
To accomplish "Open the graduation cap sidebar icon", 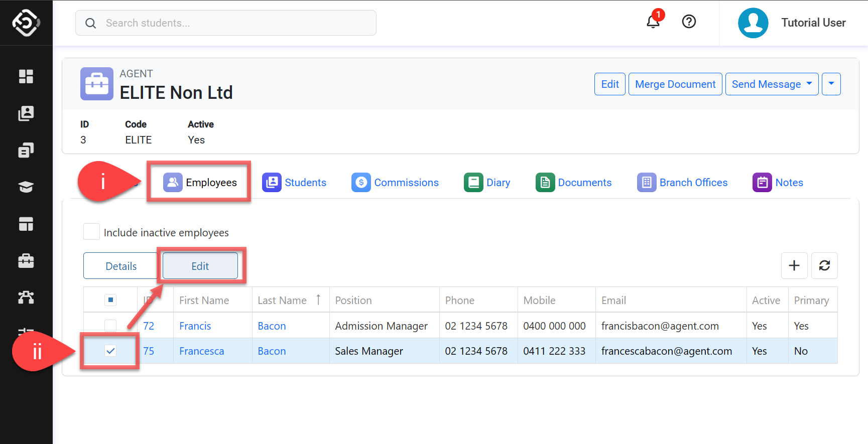I will coord(26,187).
